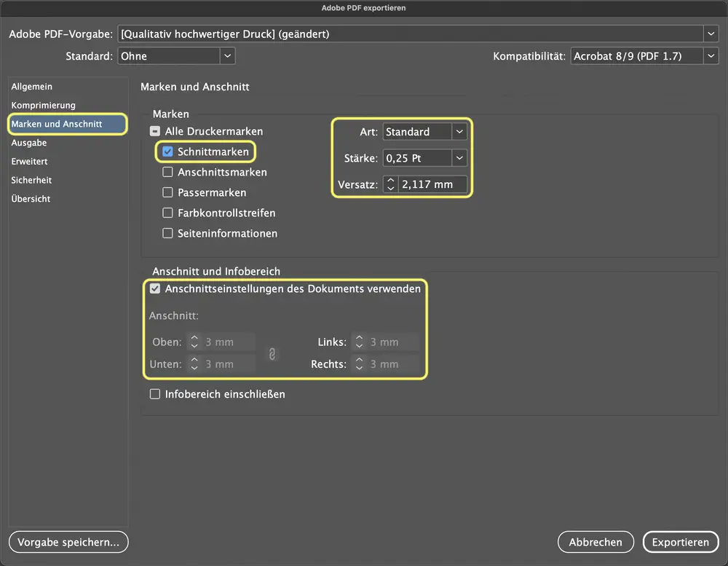Viewport: 728px width, 566px height.
Task: Click the Rechts bleed value field
Action: 393,364
